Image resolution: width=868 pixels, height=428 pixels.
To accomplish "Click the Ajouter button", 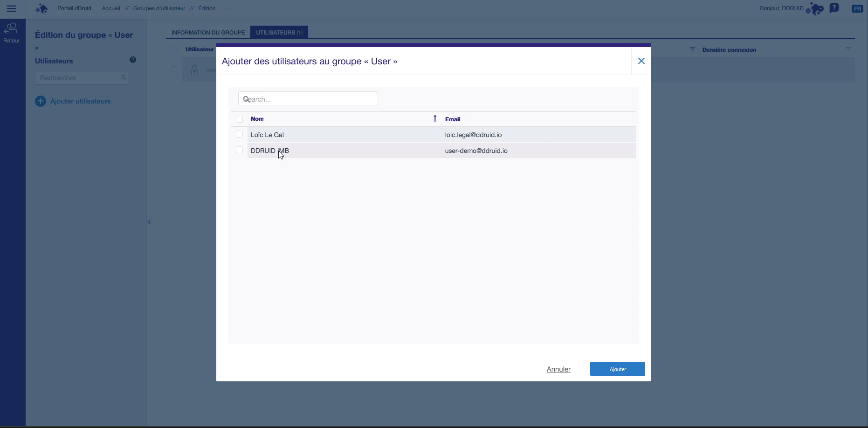I will point(618,369).
